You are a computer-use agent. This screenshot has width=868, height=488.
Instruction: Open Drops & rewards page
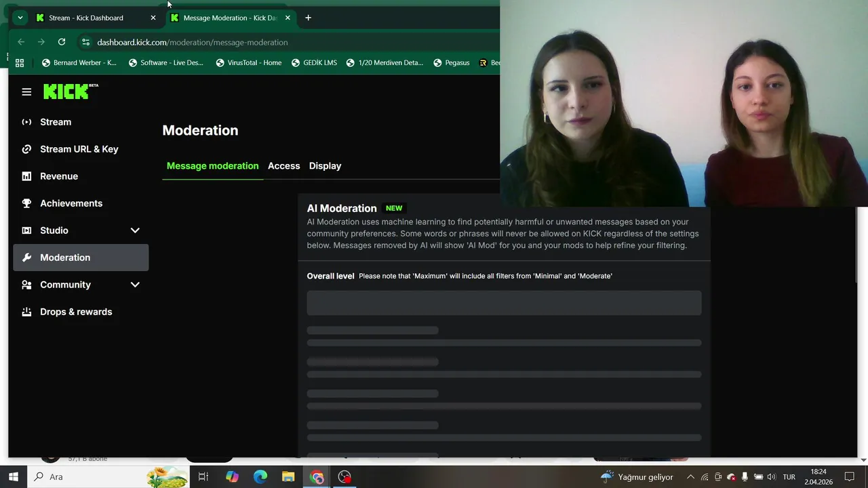(76, 312)
